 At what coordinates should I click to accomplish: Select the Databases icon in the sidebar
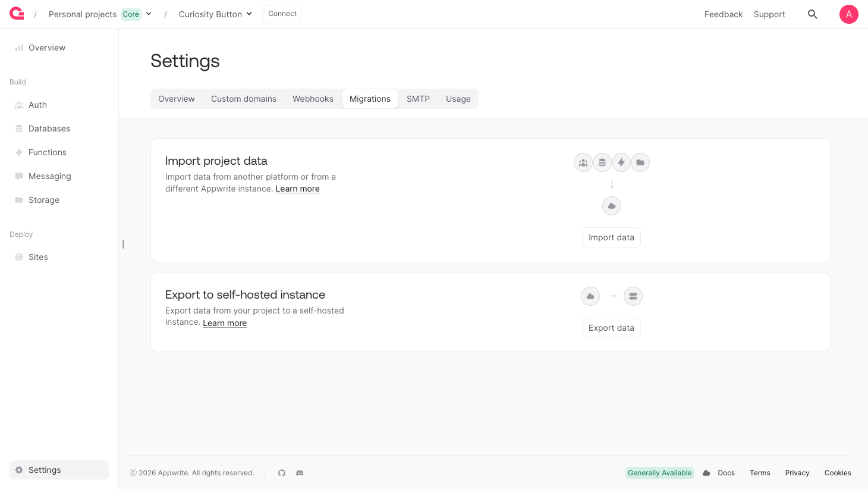coord(18,128)
